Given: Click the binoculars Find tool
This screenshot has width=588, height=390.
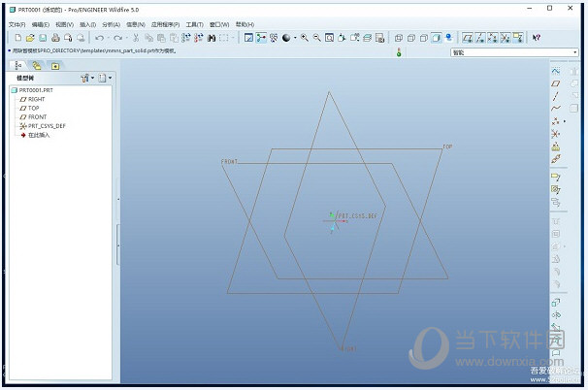Looking at the screenshot, I should tap(212, 38).
